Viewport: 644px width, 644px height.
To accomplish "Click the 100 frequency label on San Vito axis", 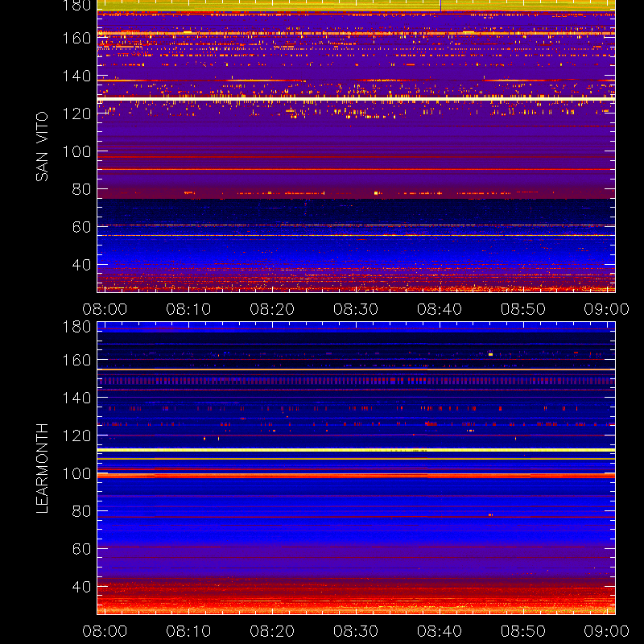I will [x=76, y=151].
